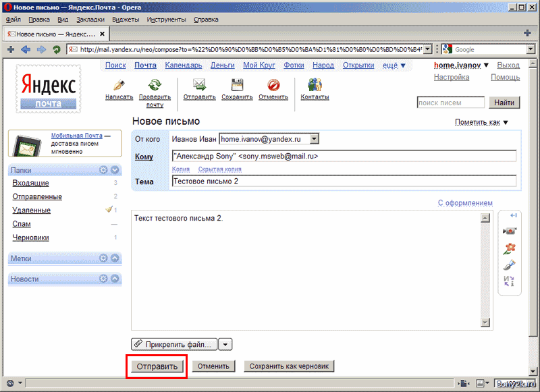The image size is (540, 392).
Task: Click the Сохранить floppy disk icon
Action: (x=237, y=85)
